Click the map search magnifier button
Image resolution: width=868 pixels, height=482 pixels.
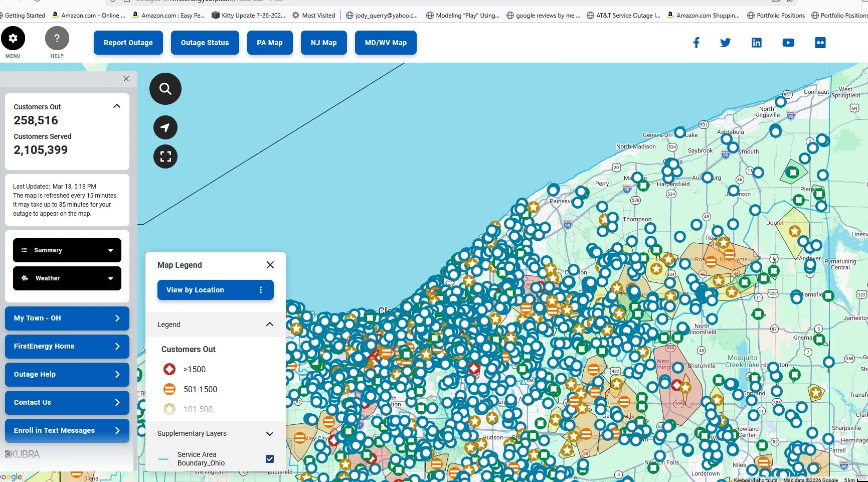click(165, 89)
